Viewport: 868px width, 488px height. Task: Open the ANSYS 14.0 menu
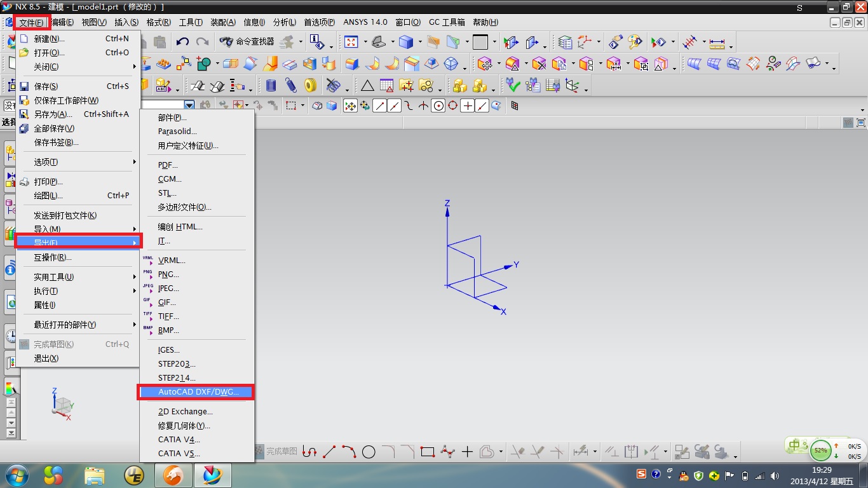[365, 22]
